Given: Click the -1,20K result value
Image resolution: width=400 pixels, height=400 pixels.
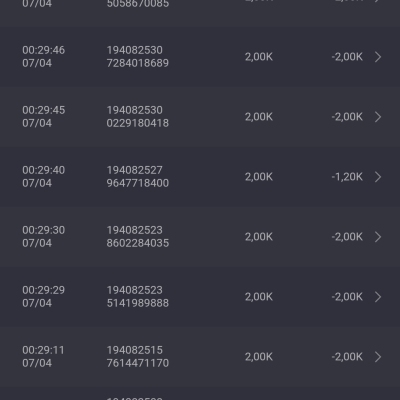Looking at the screenshot, I should pyautogui.click(x=347, y=177).
